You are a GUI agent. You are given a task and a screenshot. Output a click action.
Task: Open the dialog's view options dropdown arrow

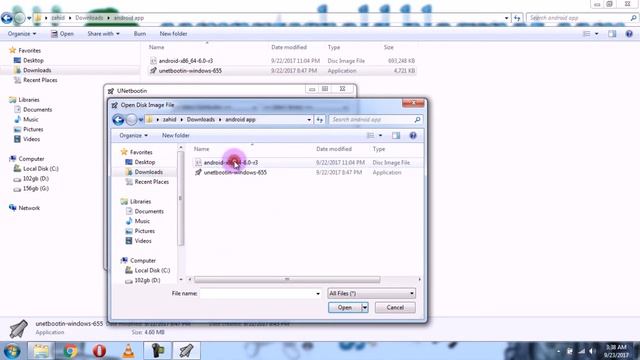point(380,136)
